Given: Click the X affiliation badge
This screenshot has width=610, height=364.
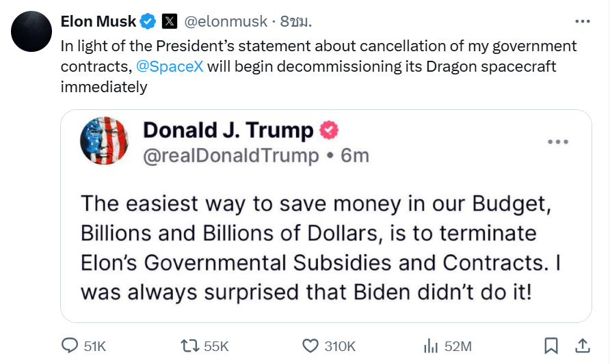Looking at the screenshot, I should click(170, 22).
